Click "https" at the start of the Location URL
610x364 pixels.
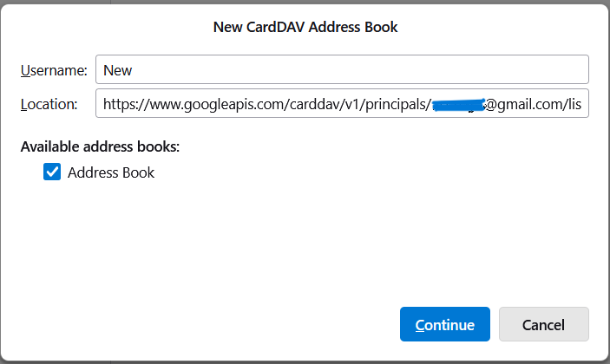coord(117,105)
